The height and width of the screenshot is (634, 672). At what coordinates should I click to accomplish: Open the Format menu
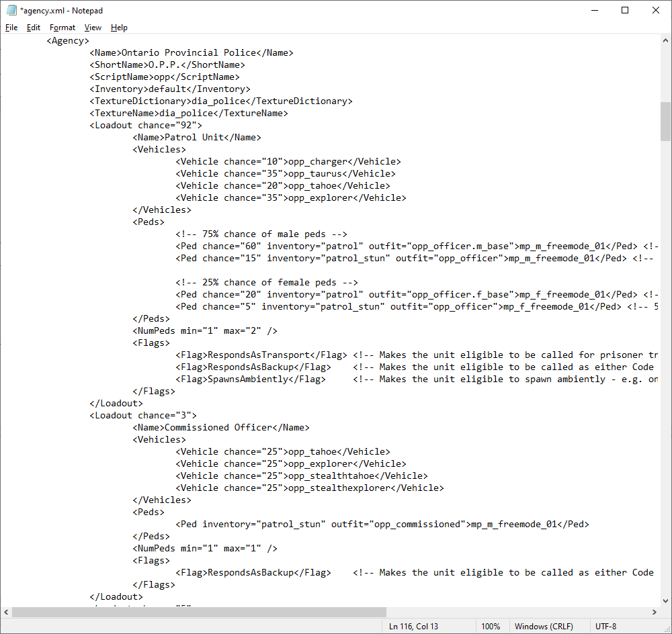click(62, 28)
